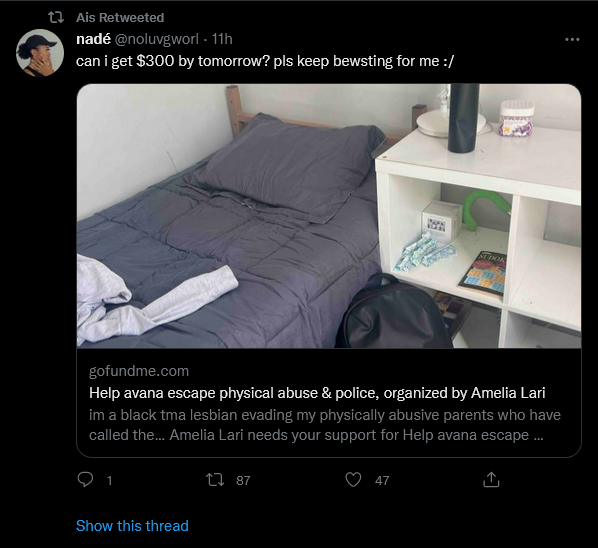Like the tweet with the heart icon
Image resolution: width=598 pixels, height=548 pixels.
tap(353, 480)
